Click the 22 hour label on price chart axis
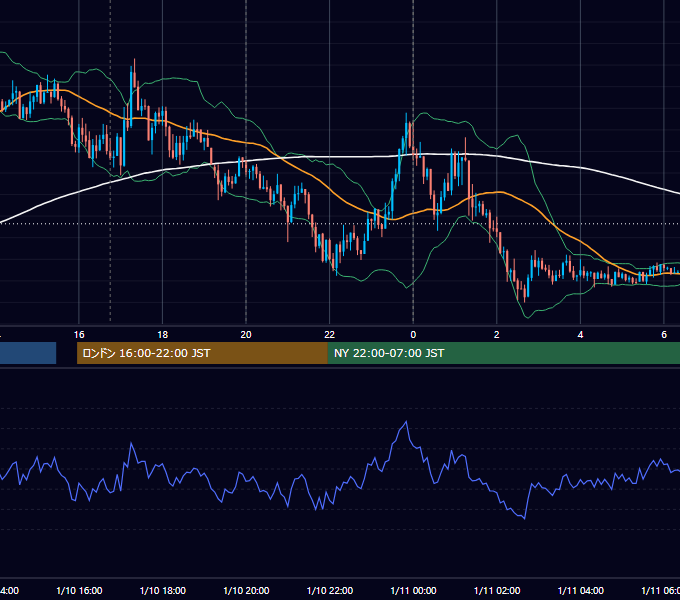680x600 pixels. coord(330,335)
